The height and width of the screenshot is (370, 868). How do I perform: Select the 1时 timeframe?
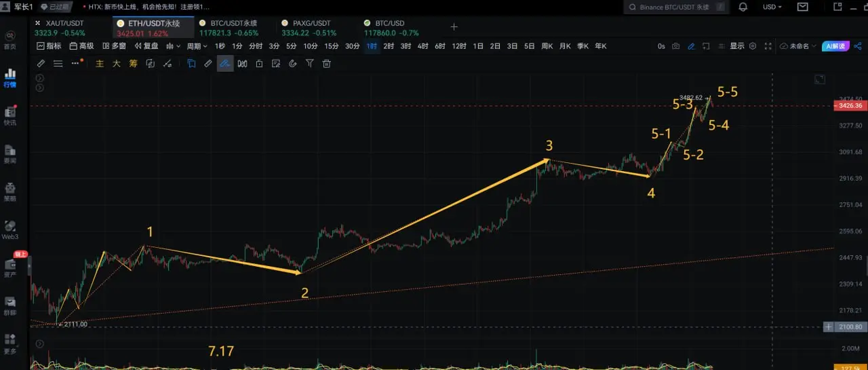click(372, 46)
